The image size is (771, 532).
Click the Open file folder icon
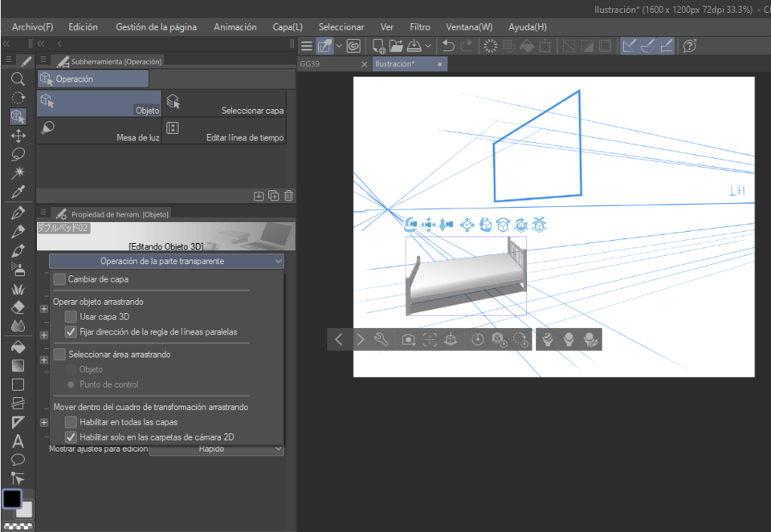[x=396, y=47]
